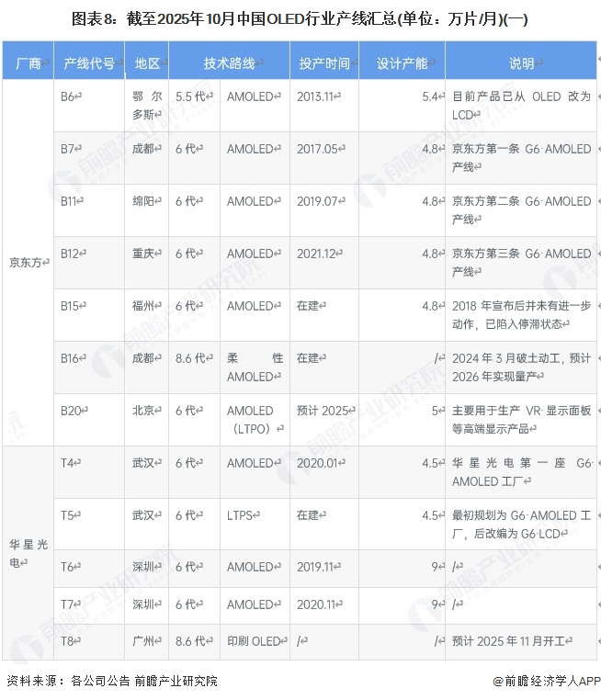Click the 设计产能 column header
The image size is (601, 700).
403,63
